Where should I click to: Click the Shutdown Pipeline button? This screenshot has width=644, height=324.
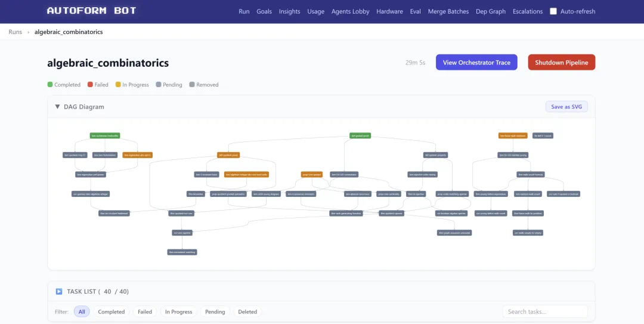[x=562, y=63]
